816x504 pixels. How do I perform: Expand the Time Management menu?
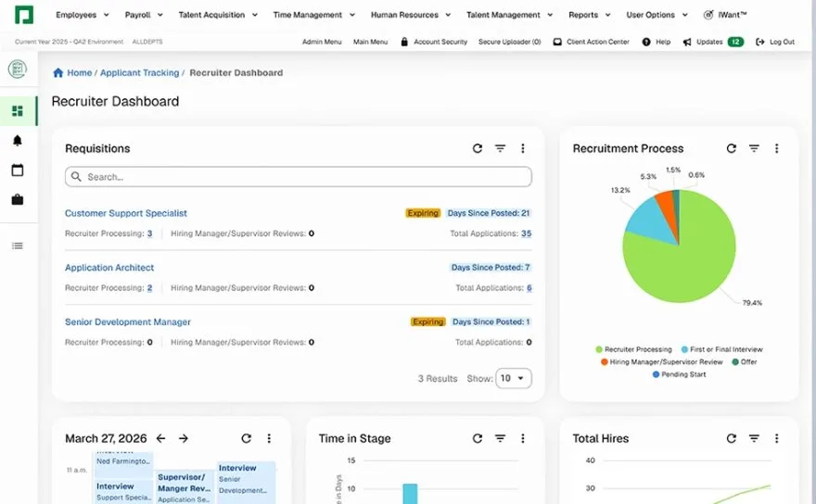point(313,15)
